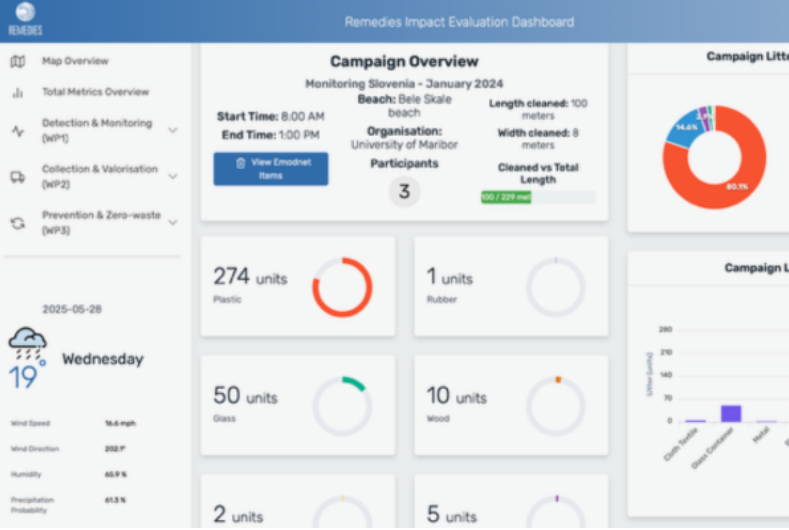
Task: Click the Detection & Monitoring pulse icon
Action: (18, 130)
